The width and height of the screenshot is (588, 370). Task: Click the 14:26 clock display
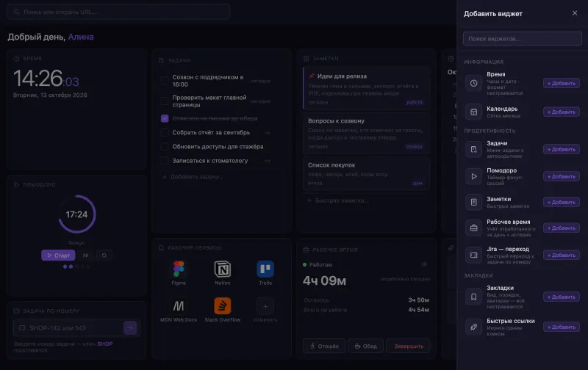pos(46,79)
